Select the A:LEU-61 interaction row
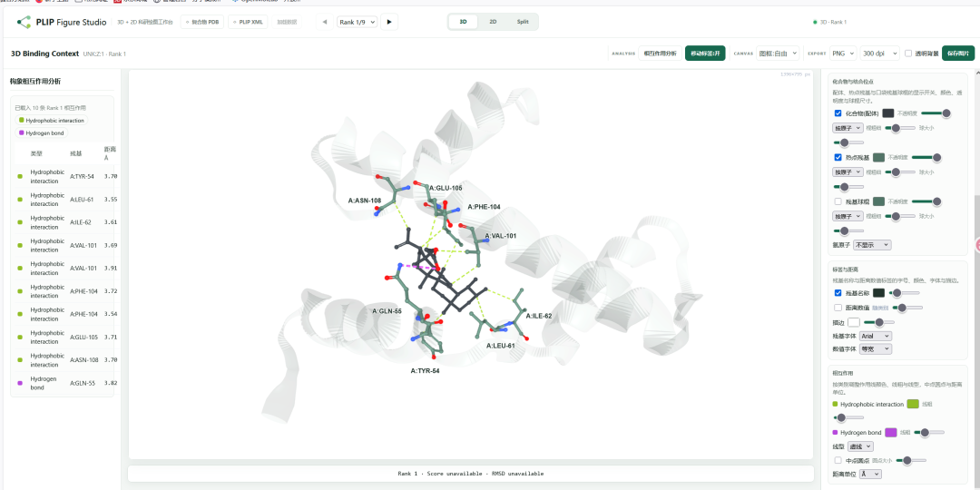 pyautogui.click(x=65, y=200)
